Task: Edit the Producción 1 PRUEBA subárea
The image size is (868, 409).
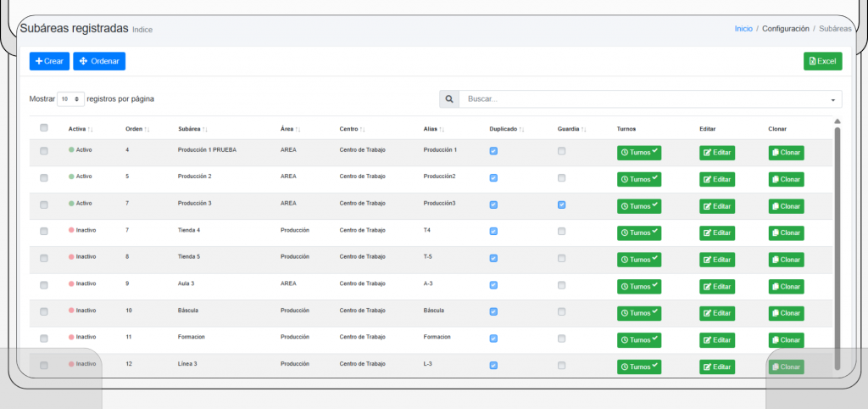Action: click(717, 153)
